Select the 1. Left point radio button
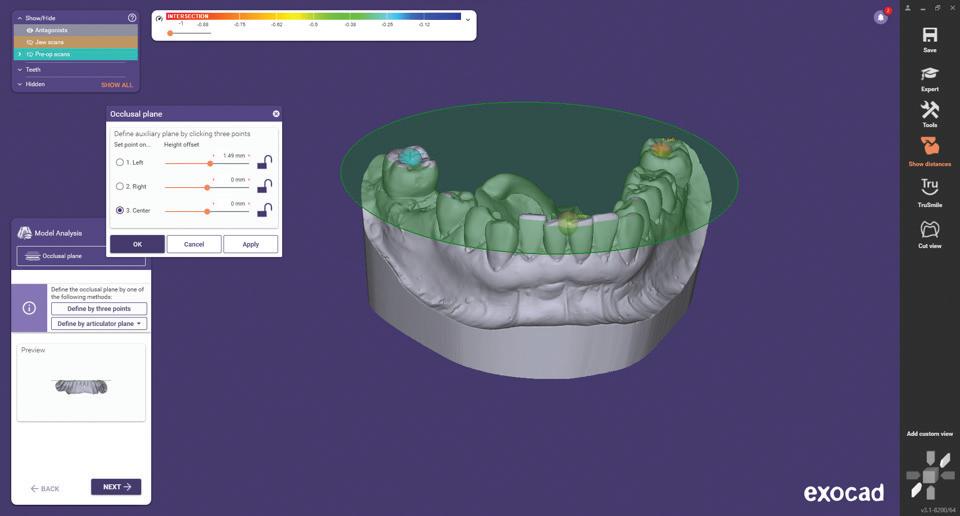Screen dimensions: 960x516 point(119,162)
